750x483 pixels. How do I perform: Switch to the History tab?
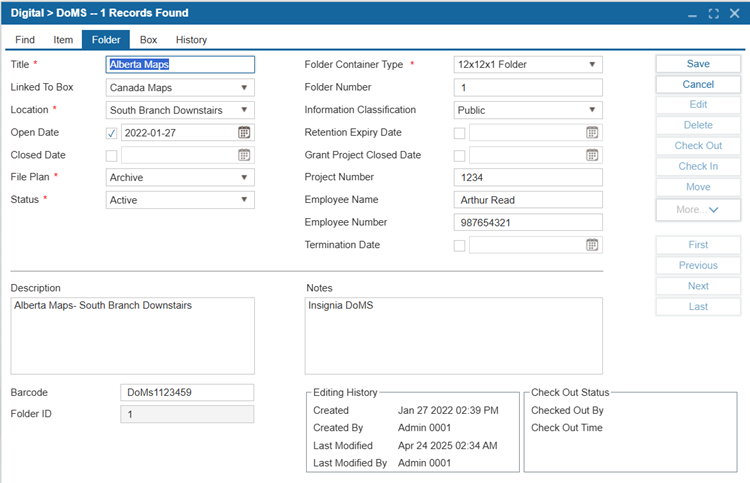191,40
